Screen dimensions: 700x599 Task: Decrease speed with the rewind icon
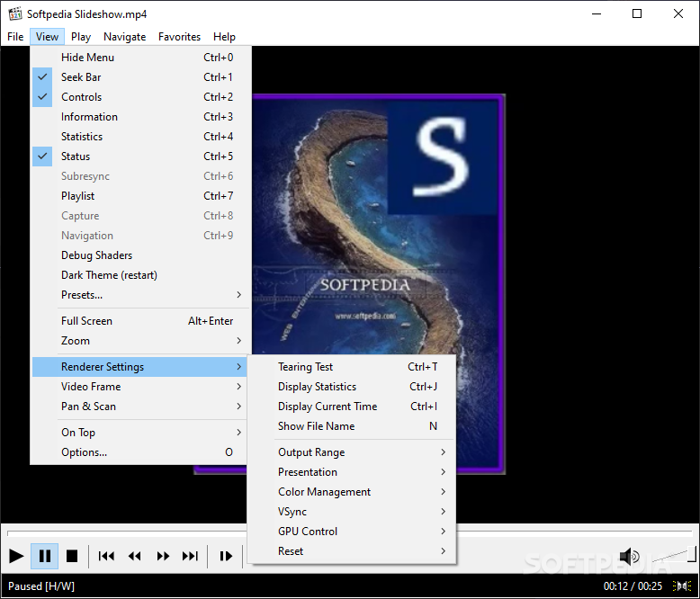click(x=134, y=556)
